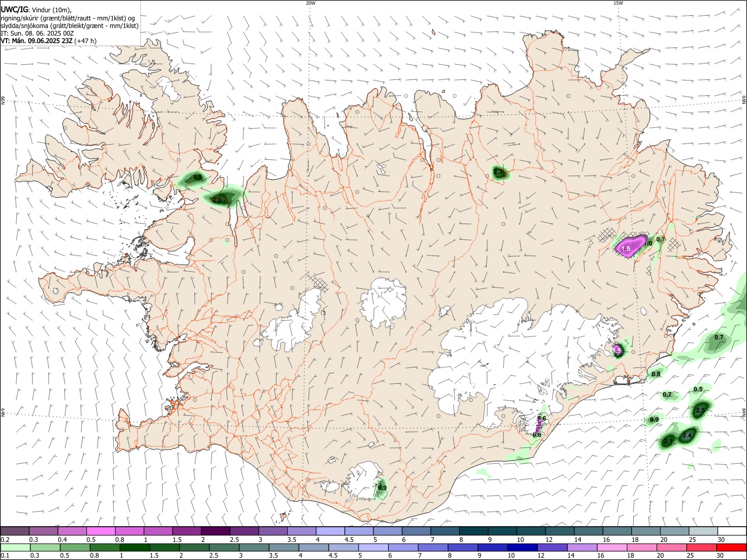Select rain scale swatch labeled 0.5
Viewport: 747px width, 560px height.
tap(75, 547)
